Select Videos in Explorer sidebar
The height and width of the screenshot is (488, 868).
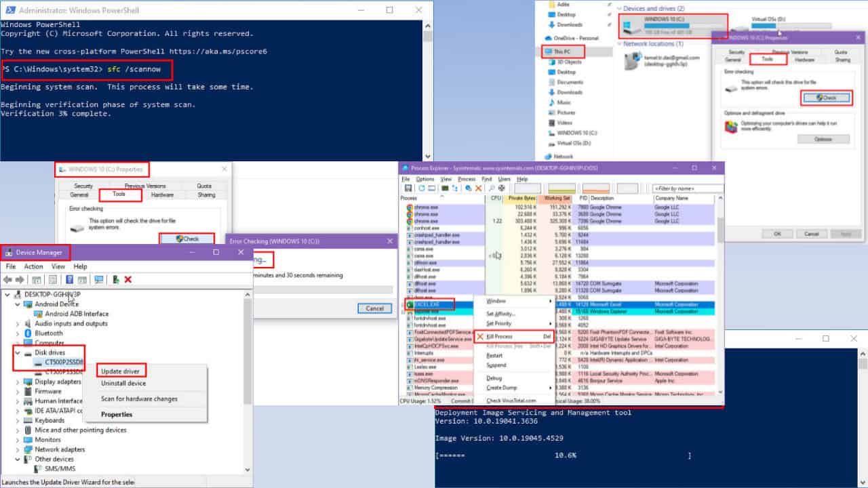[x=560, y=123]
